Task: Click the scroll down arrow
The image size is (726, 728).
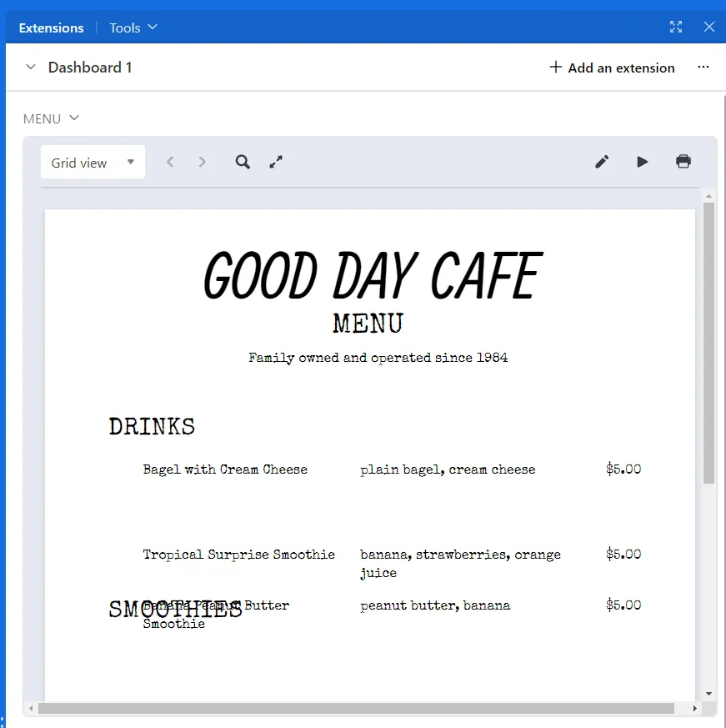Action: pos(708,693)
